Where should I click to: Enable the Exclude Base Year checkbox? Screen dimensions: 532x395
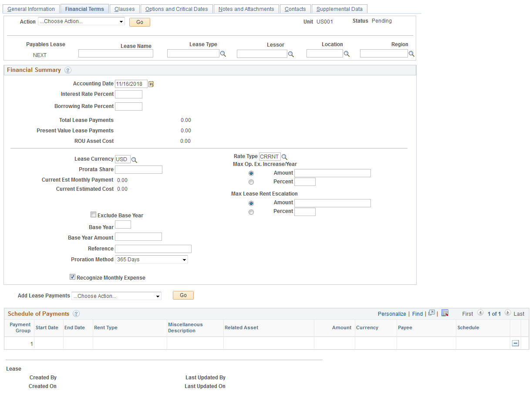tap(93, 215)
